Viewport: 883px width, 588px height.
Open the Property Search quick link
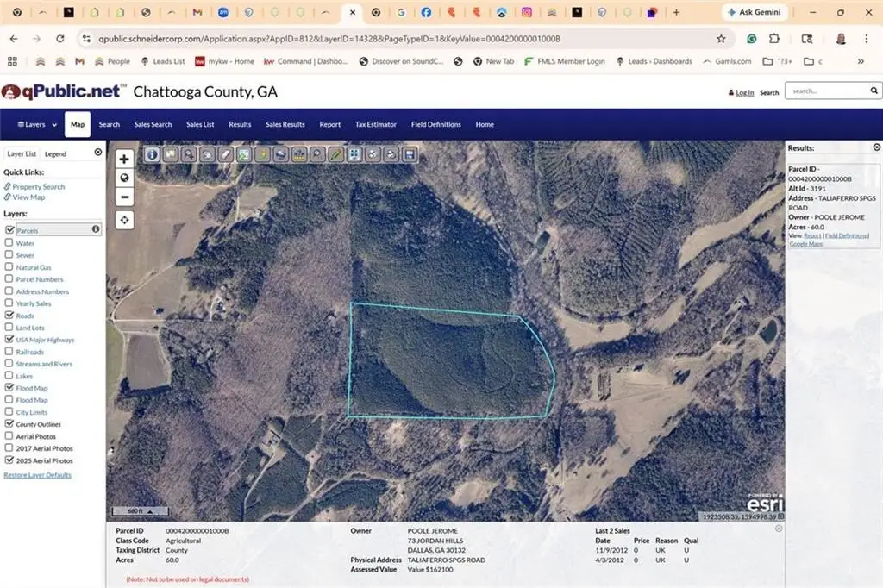(x=39, y=186)
